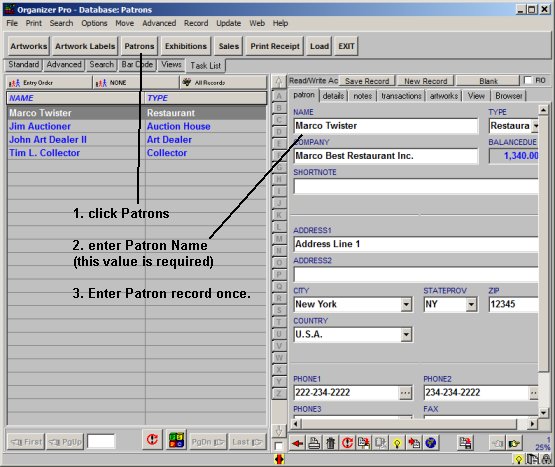The image size is (555, 467).
Task: Click the Entry Order sort button
Action: click(48, 83)
